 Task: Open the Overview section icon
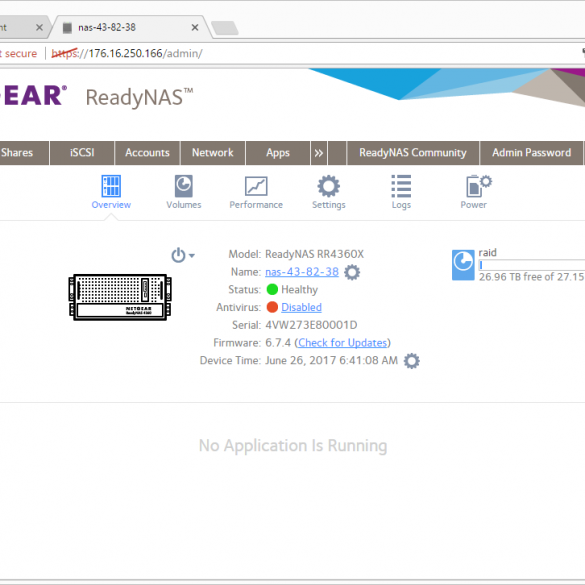(111, 186)
